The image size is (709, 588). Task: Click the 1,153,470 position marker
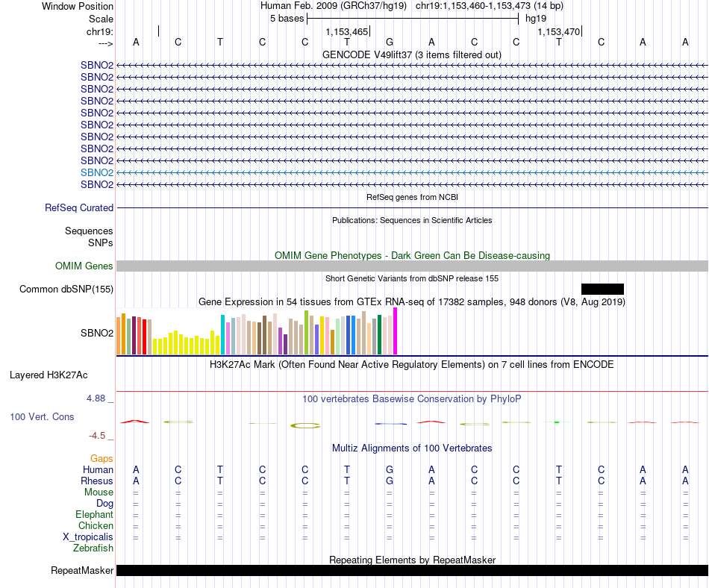558,31
